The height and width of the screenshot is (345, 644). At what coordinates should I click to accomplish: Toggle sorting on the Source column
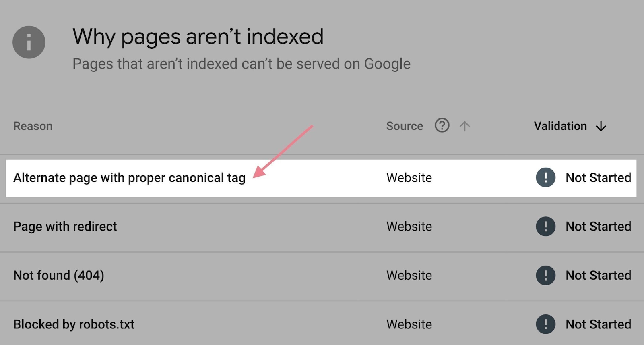click(x=404, y=126)
